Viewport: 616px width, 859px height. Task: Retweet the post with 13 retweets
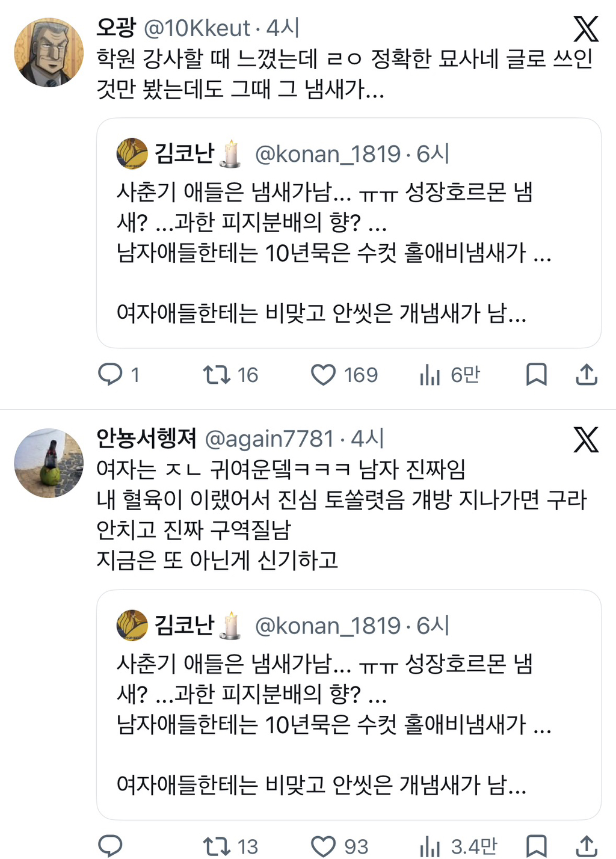pos(217,846)
